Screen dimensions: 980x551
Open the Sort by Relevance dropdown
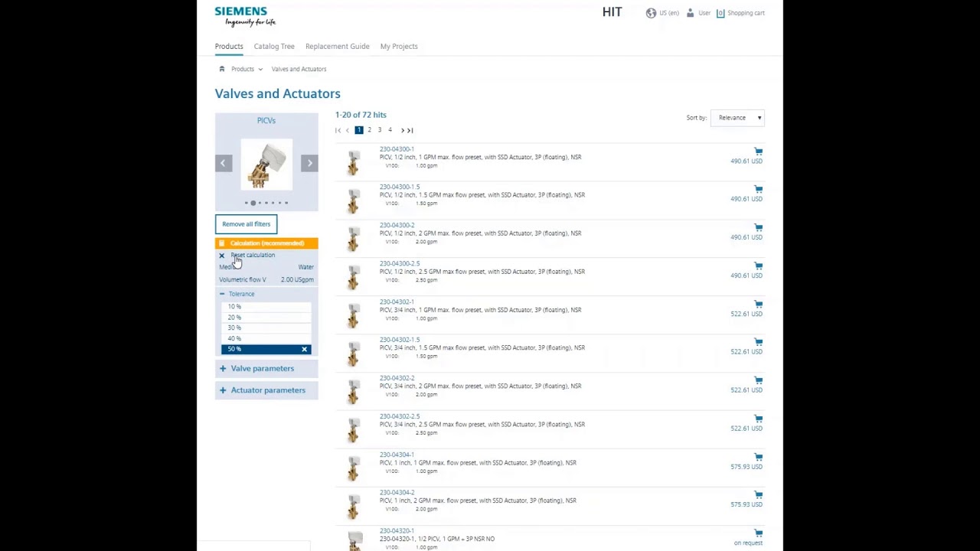click(737, 118)
